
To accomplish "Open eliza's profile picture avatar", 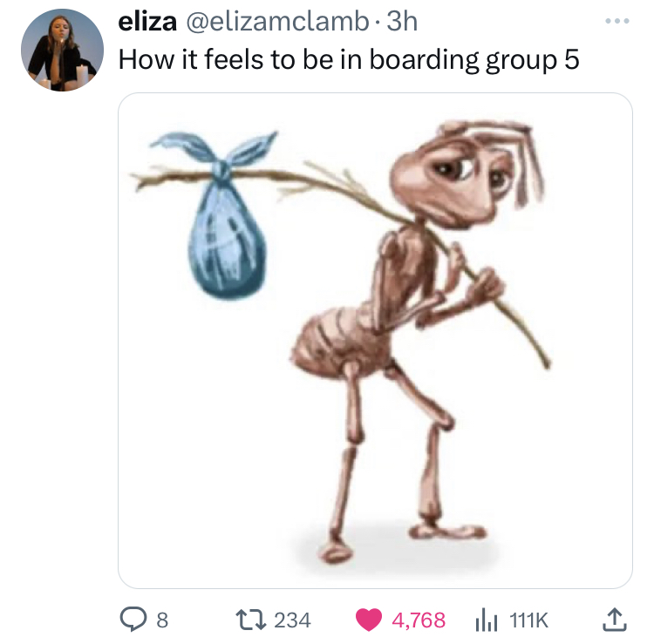I will (x=62, y=50).
